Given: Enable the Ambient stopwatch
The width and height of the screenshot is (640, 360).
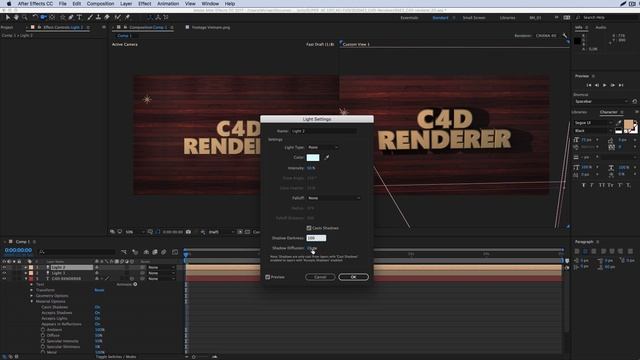Looking at the screenshot, I should 43,329.
